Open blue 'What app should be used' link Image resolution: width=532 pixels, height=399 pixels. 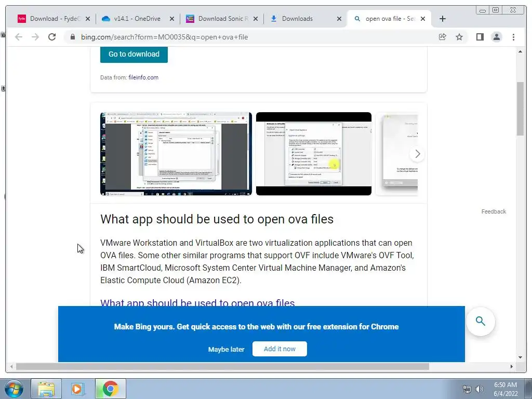point(197,302)
